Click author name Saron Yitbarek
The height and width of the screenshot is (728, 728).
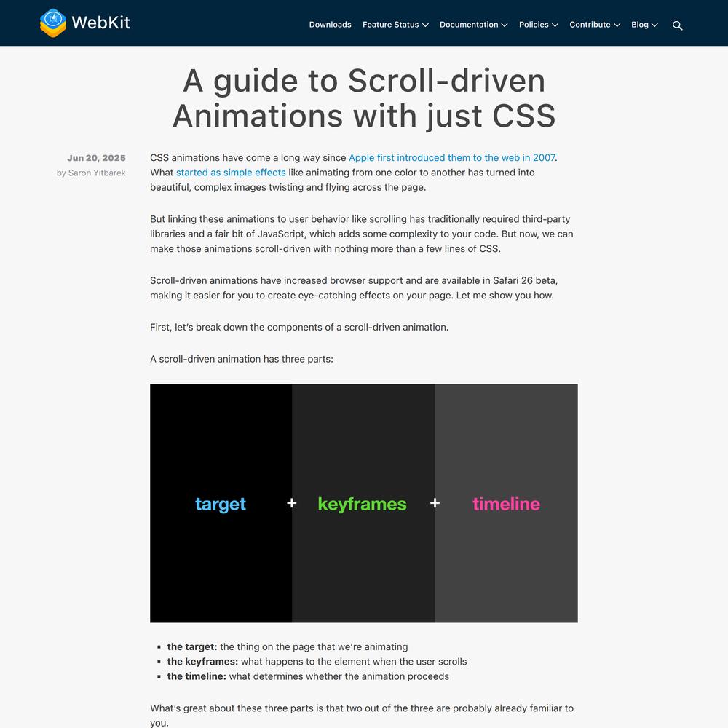point(97,173)
